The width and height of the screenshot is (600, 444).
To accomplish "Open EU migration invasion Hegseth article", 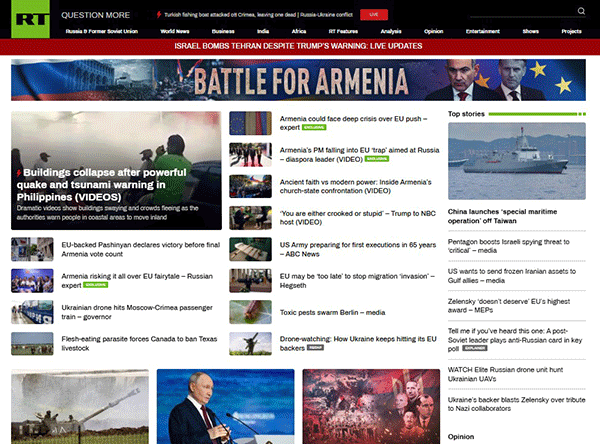I will 357,281.
